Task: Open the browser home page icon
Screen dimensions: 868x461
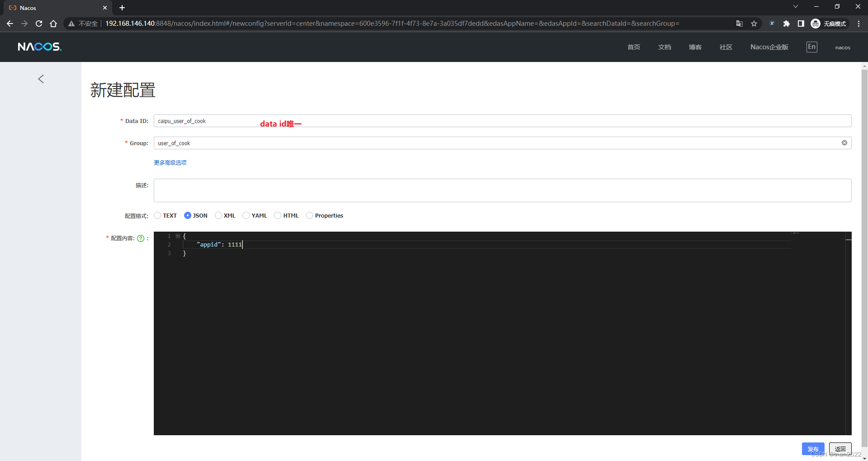Action: coord(53,24)
